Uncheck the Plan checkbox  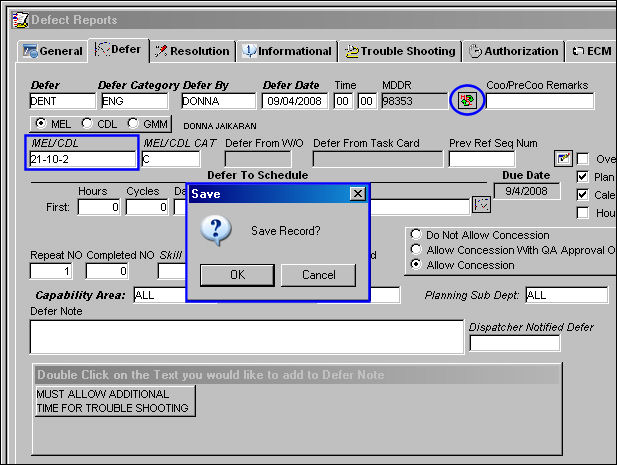tap(582, 177)
